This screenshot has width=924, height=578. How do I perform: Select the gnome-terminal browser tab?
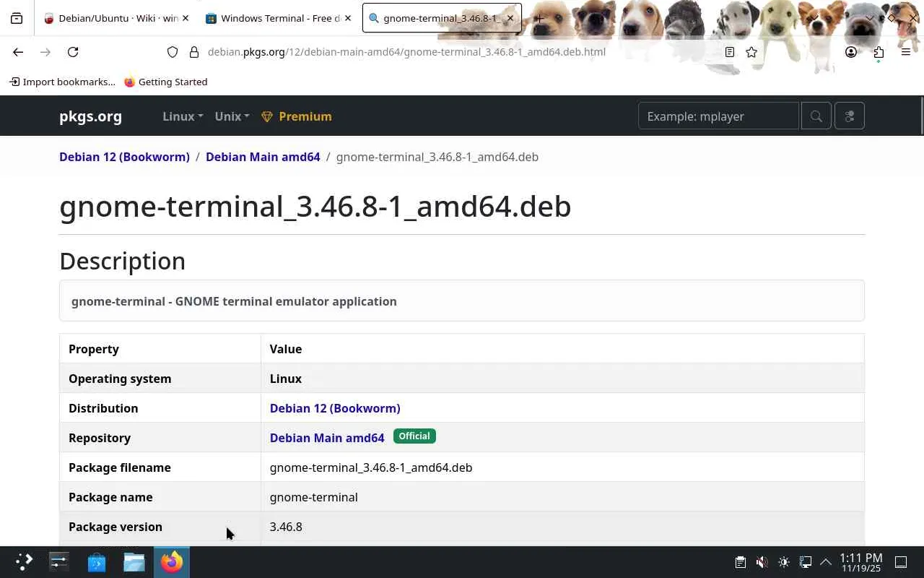point(441,18)
